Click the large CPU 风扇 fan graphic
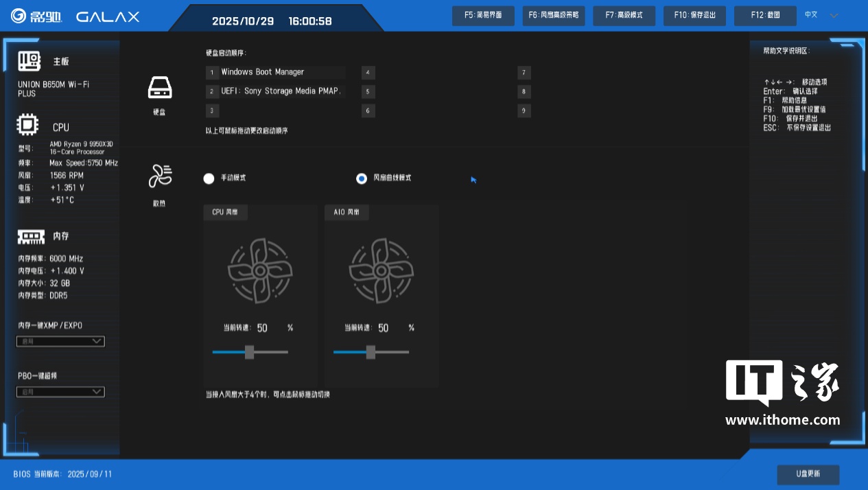Viewport: 868px width, 490px height. click(x=260, y=270)
